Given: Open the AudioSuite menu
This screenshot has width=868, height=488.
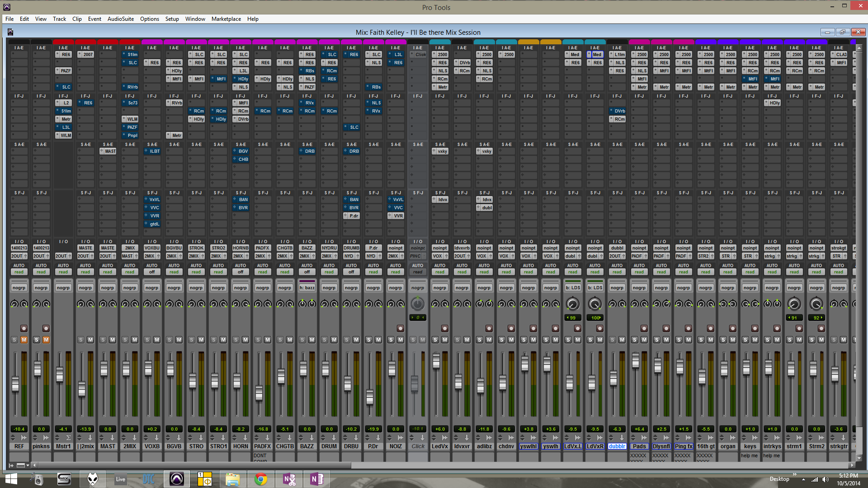Looking at the screenshot, I should coord(121,19).
